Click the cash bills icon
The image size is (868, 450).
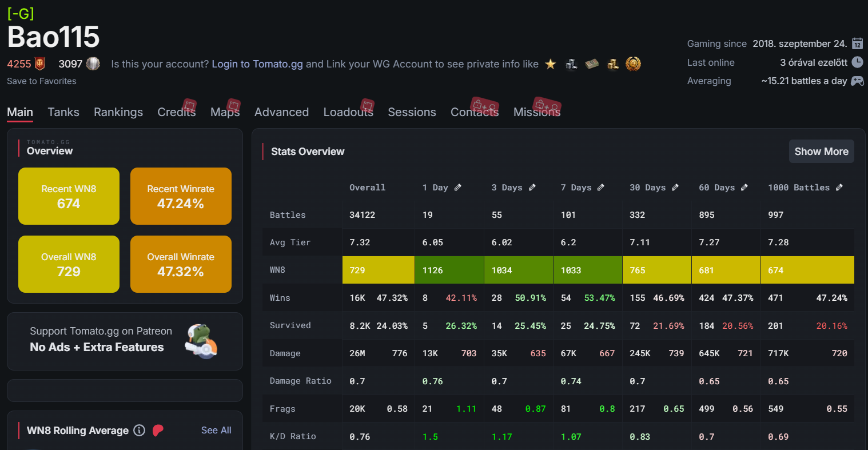click(x=592, y=64)
